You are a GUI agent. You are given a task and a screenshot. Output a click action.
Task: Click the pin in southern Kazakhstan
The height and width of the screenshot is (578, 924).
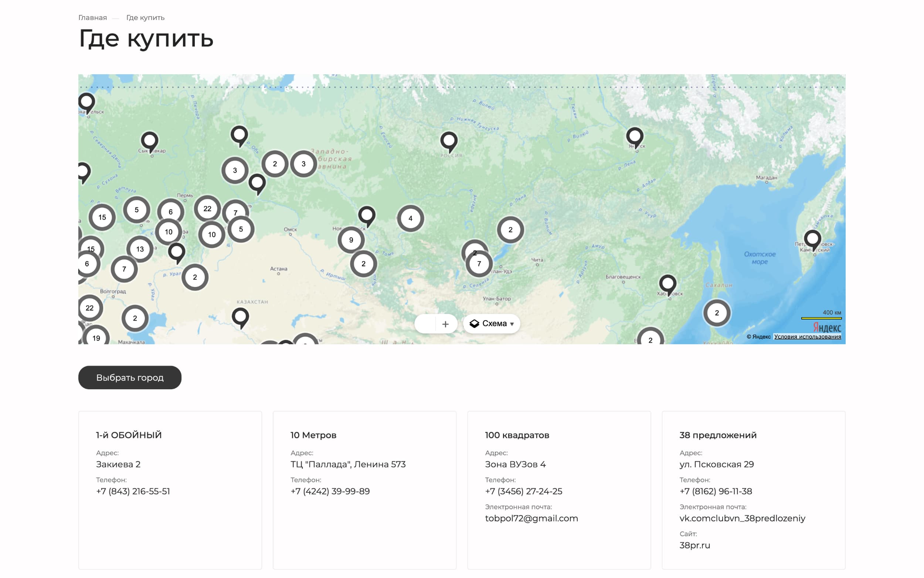pos(241,317)
